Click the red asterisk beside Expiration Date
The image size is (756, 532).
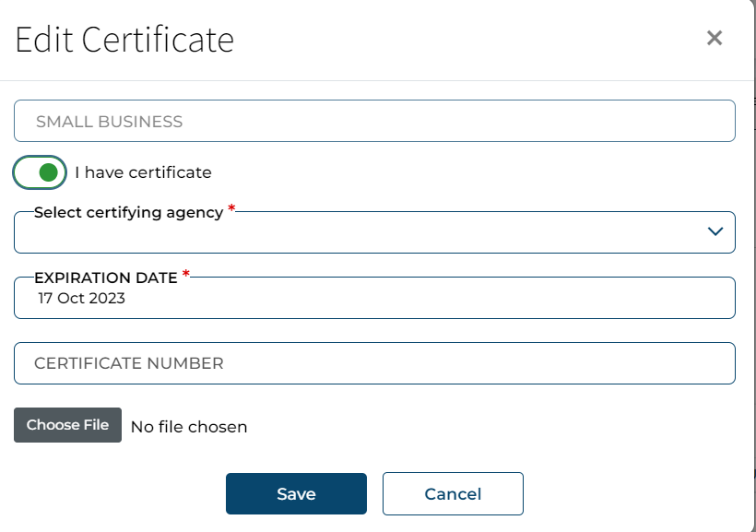[186, 274]
